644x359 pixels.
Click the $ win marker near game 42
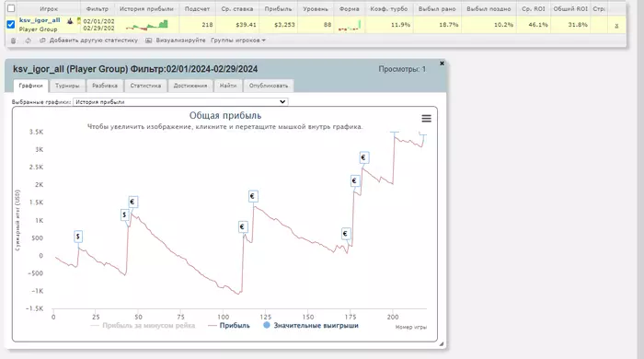[x=124, y=214]
